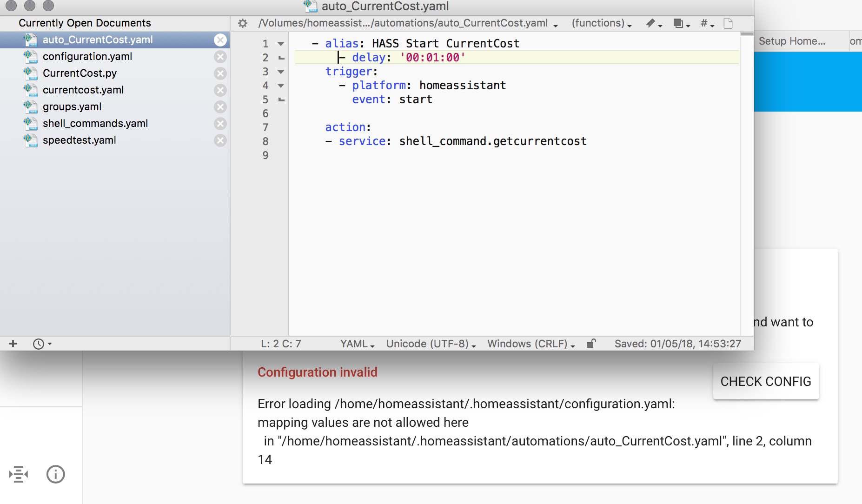Click the collapse menu icon in Home Assistant
862x504 pixels.
coord(19,474)
